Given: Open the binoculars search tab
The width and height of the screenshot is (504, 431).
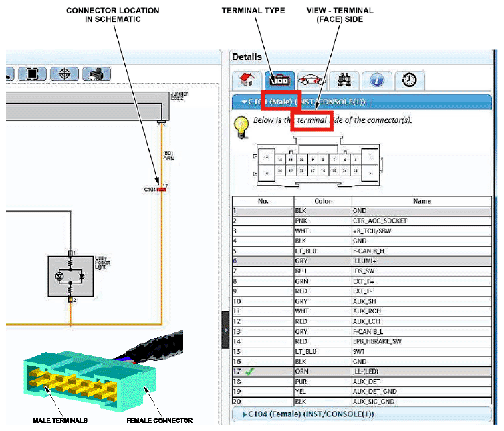Looking at the screenshot, I should tap(344, 80).
